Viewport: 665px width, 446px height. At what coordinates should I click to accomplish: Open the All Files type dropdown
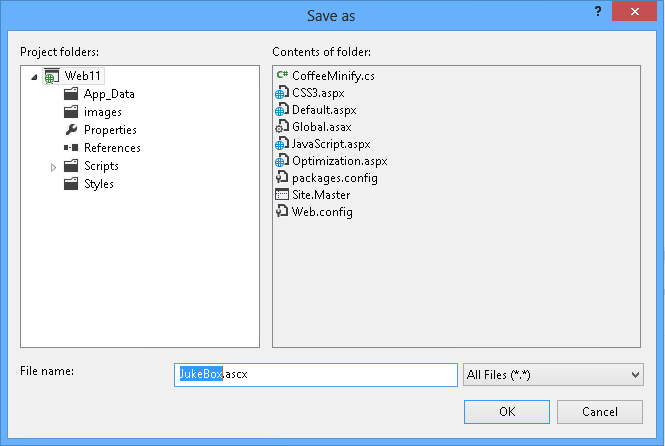point(553,374)
